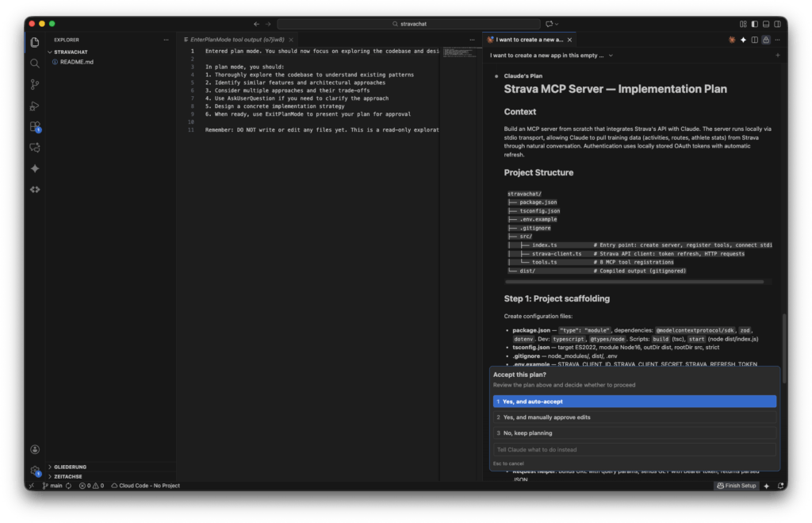Close the 'I want to create a new a...' tab
The width and height of the screenshot is (812, 523).
coord(569,40)
